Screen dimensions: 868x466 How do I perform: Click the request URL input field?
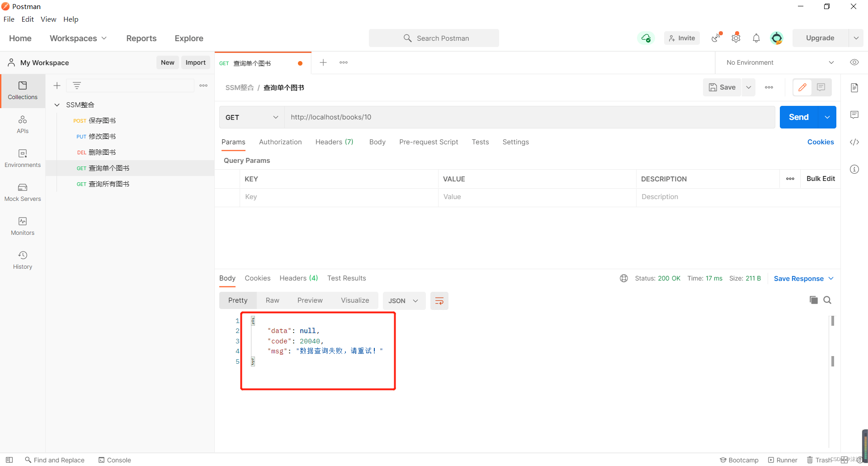529,117
